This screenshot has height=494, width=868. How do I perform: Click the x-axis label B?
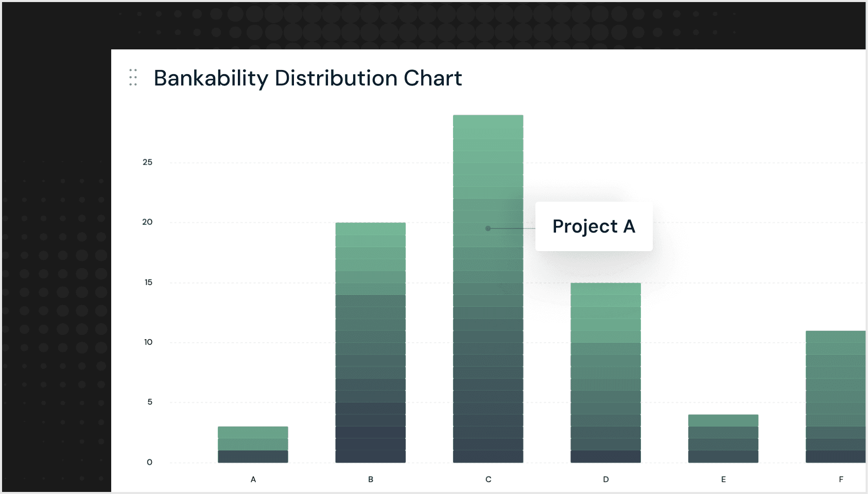(371, 479)
